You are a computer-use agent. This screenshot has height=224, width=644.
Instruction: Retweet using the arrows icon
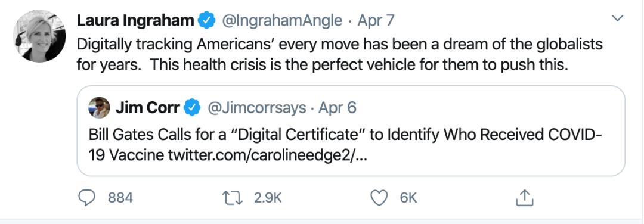tap(233, 198)
